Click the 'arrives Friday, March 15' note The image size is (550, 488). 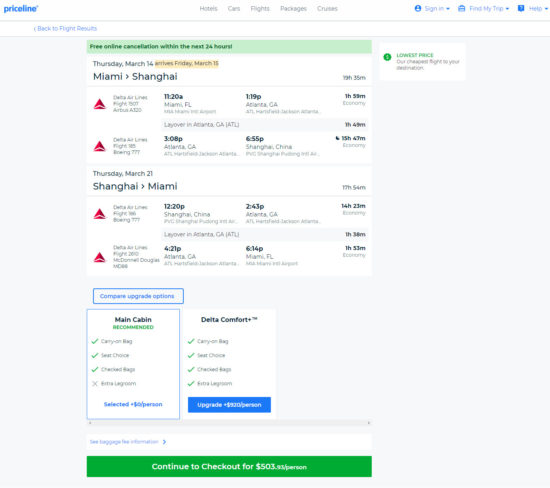coord(187,63)
